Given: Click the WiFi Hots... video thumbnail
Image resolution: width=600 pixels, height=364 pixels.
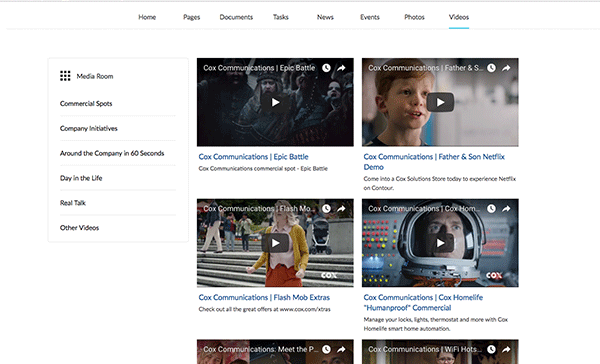Looking at the screenshot, I should click(440, 351).
